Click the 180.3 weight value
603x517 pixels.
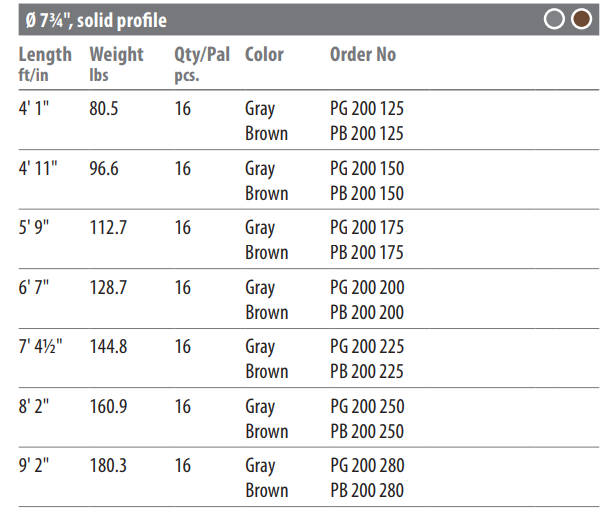tap(108, 466)
